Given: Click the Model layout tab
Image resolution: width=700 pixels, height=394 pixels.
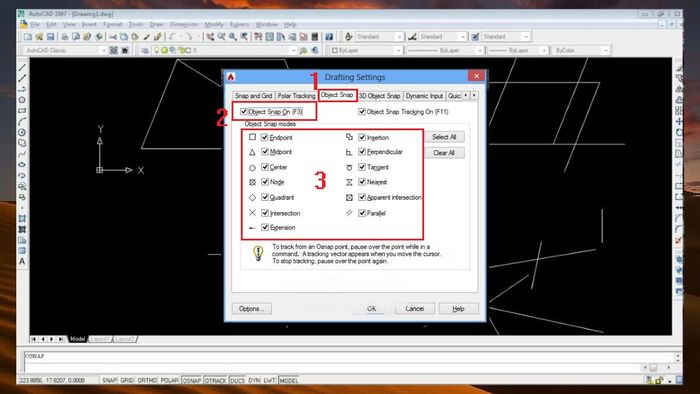Looking at the screenshot, I should pos(77,339).
